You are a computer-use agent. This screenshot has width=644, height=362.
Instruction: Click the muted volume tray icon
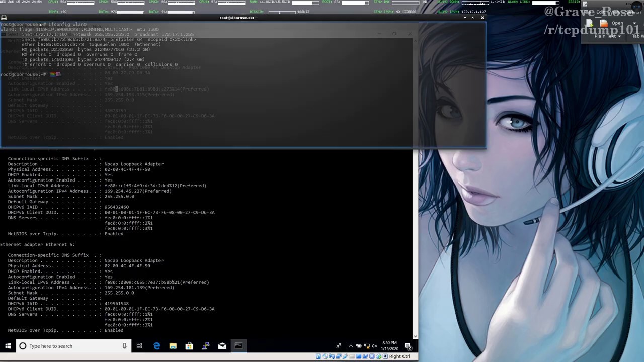click(x=374, y=346)
